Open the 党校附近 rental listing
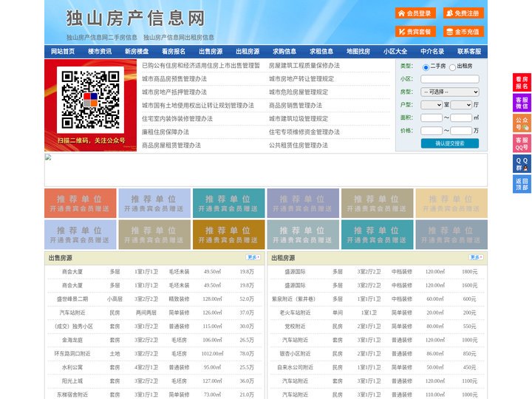This screenshot has height=399, width=532. (295, 327)
